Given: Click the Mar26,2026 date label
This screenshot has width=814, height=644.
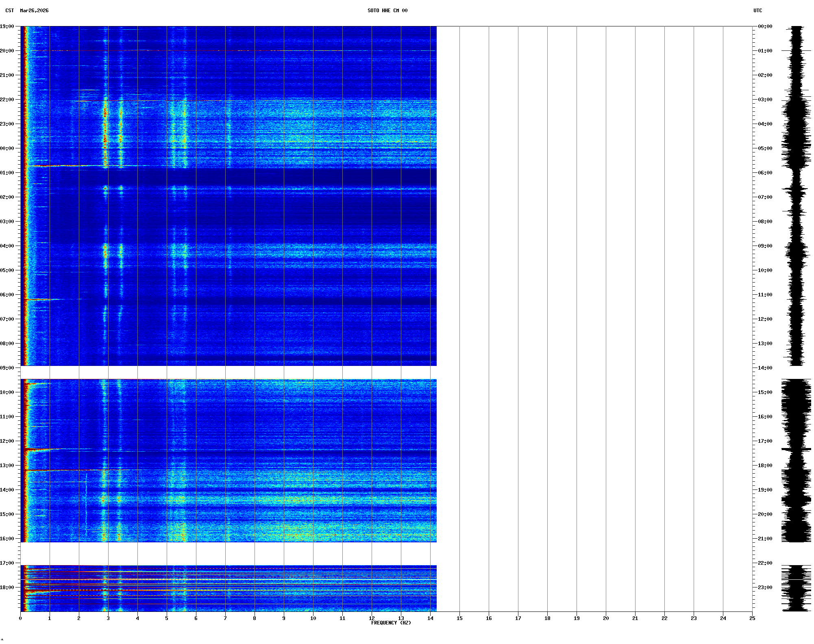Looking at the screenshot, I should (x=34, y=11).
